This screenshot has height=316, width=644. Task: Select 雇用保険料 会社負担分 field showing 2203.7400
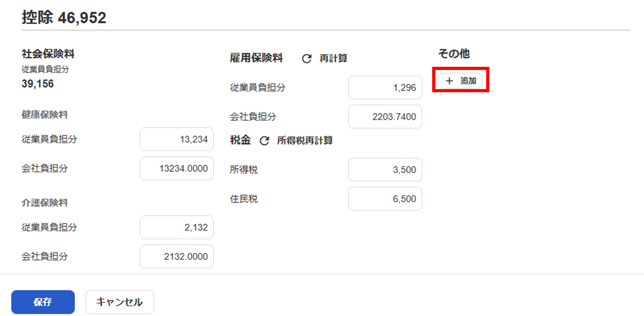385,117
